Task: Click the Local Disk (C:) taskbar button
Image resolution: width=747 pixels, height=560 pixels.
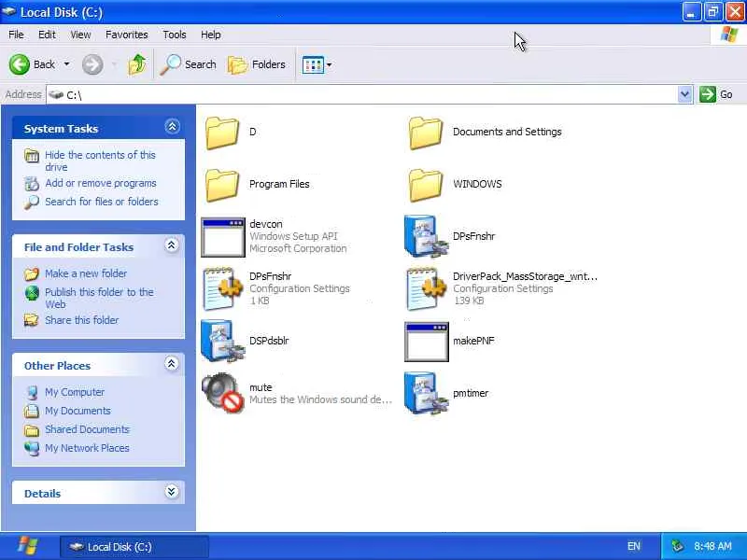Action: coord(134,547)
